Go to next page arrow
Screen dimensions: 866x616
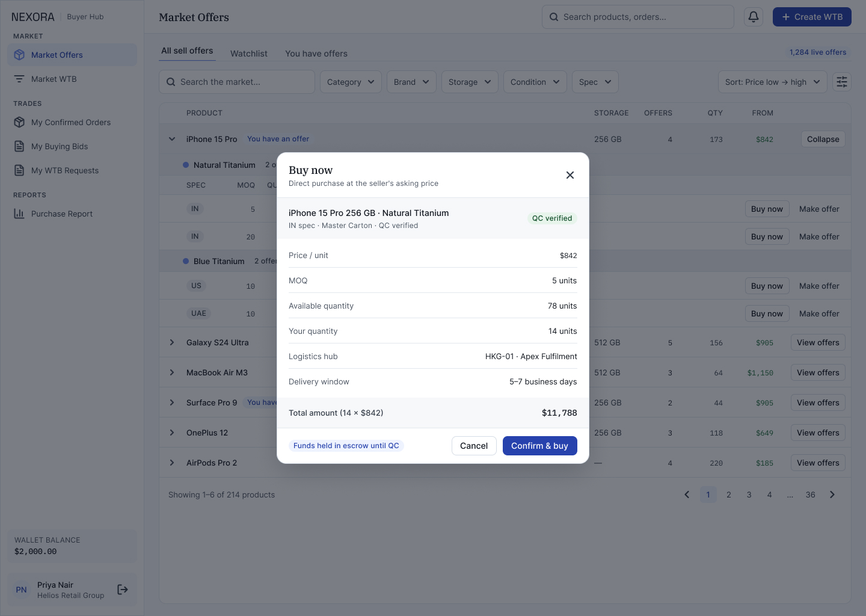click(x=832, y=494)
